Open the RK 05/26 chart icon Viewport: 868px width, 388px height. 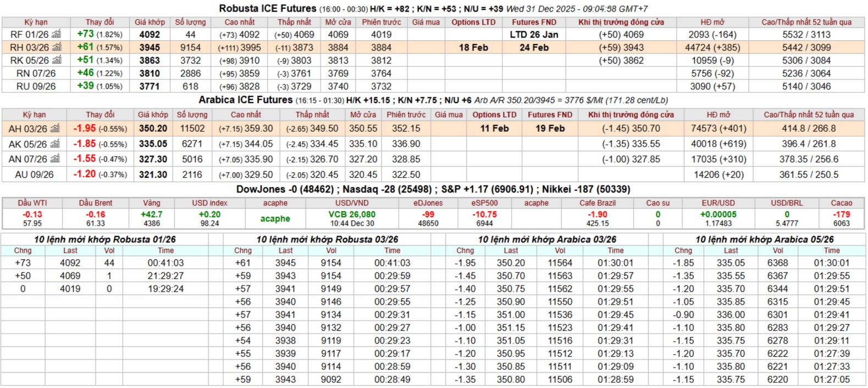57,61
